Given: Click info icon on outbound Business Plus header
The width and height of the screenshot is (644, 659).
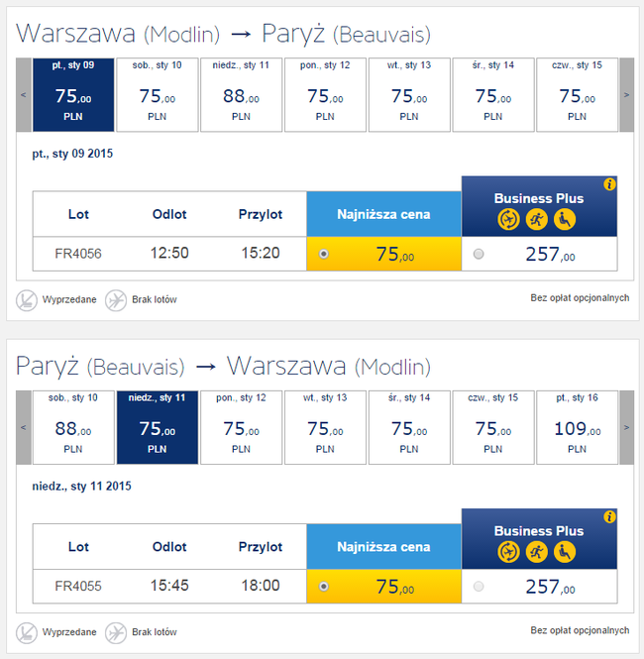Looking at the screenshot, I should (609, 184).
